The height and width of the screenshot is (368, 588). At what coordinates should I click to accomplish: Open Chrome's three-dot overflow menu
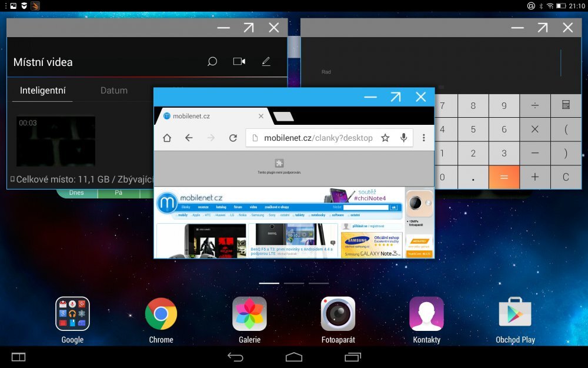click(424, 137)
